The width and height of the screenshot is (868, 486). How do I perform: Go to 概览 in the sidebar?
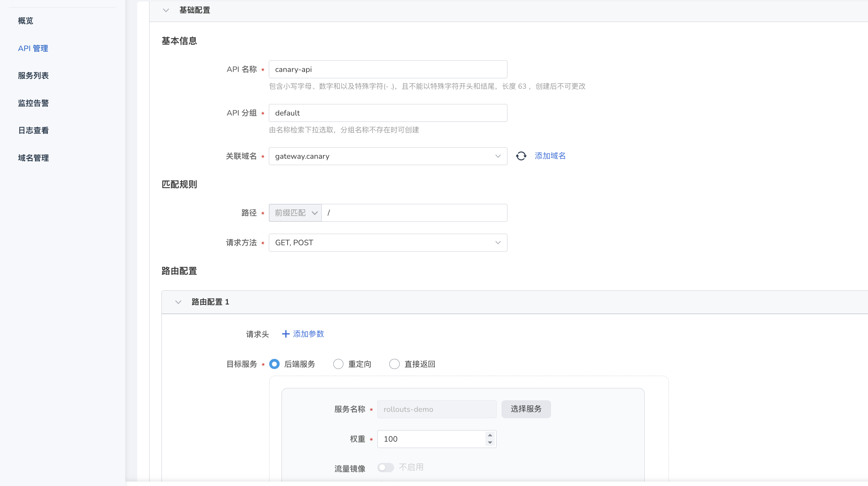(x=26, y=21)
